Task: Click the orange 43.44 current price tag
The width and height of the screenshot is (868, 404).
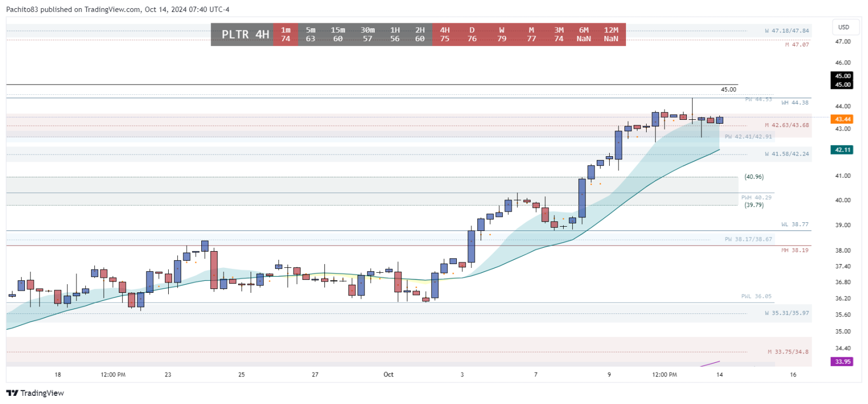Action: point(843,119)
